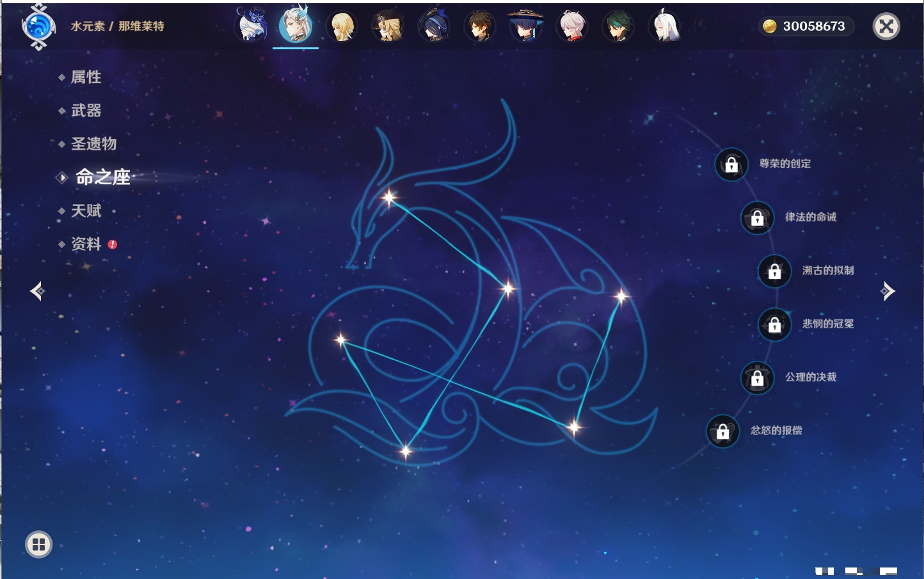Close the character screen with the X

[886, 26]
